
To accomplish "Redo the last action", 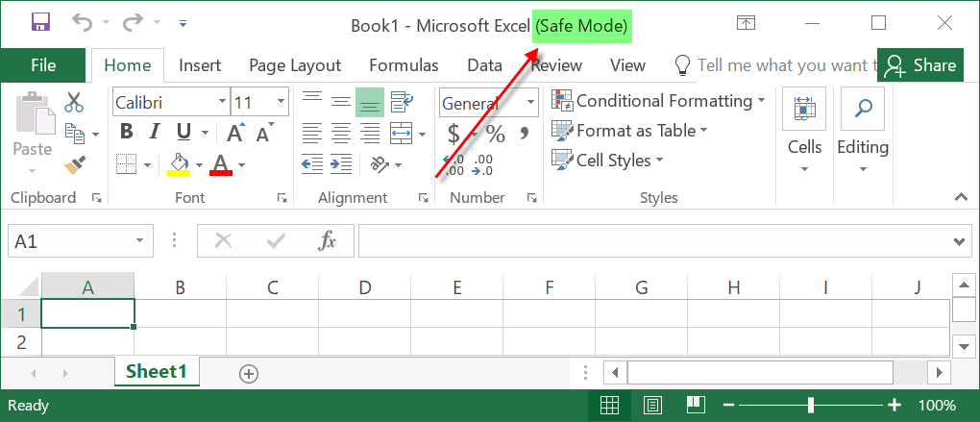I will tap(134, 23).
